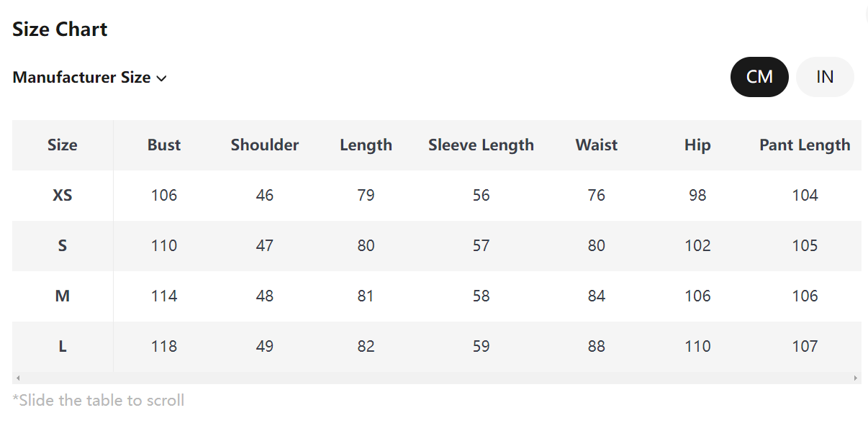Click the Hip column header
This screenshot has height=423, width=868.
(x=697, y=145)
